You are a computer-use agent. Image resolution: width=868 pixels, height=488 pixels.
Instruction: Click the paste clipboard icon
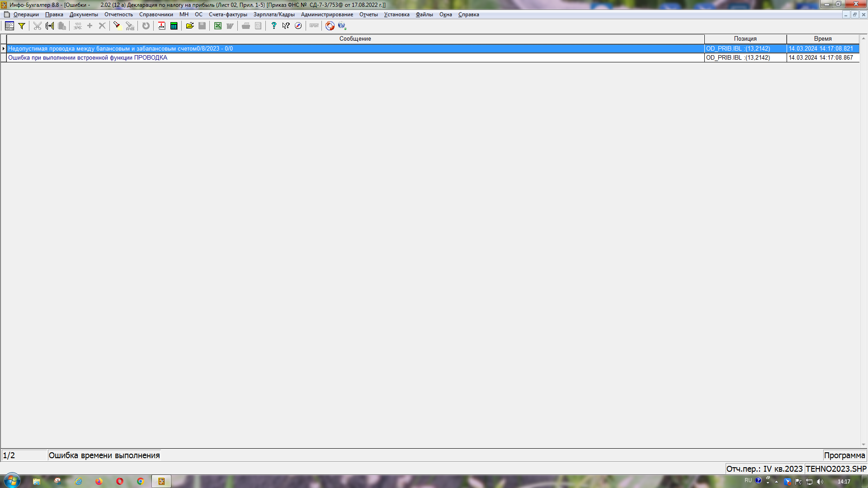62,26
